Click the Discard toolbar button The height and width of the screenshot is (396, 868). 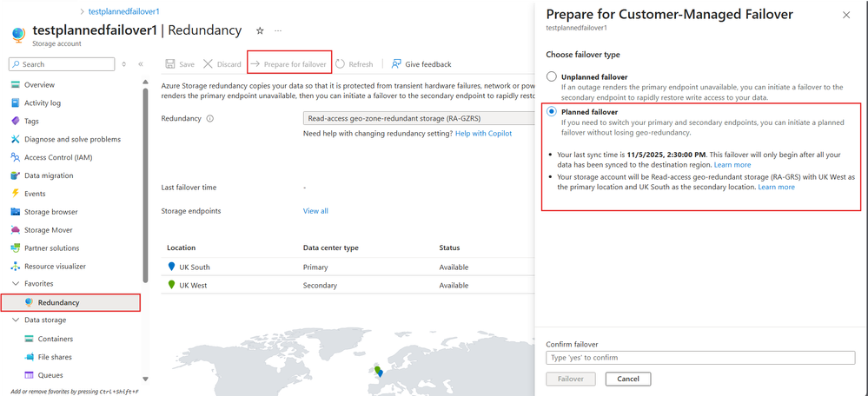(x=222, y=64)
